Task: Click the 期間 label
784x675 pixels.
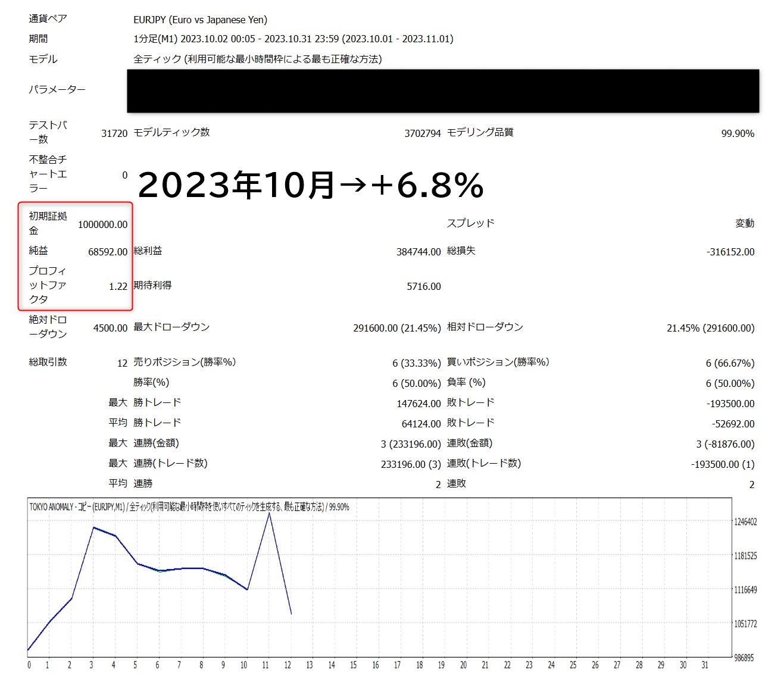Action: pyautogui.click(x=38, y=39)
